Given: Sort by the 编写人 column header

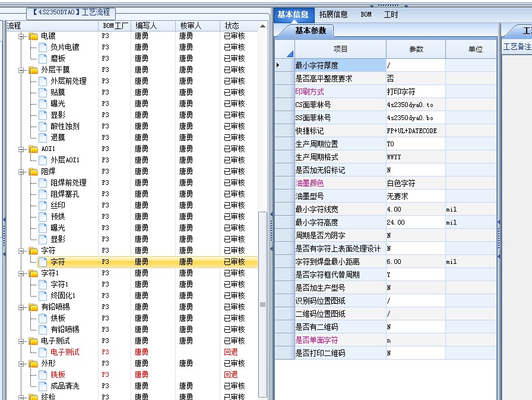Looking at the screenshot, I should tap(153, 26).
